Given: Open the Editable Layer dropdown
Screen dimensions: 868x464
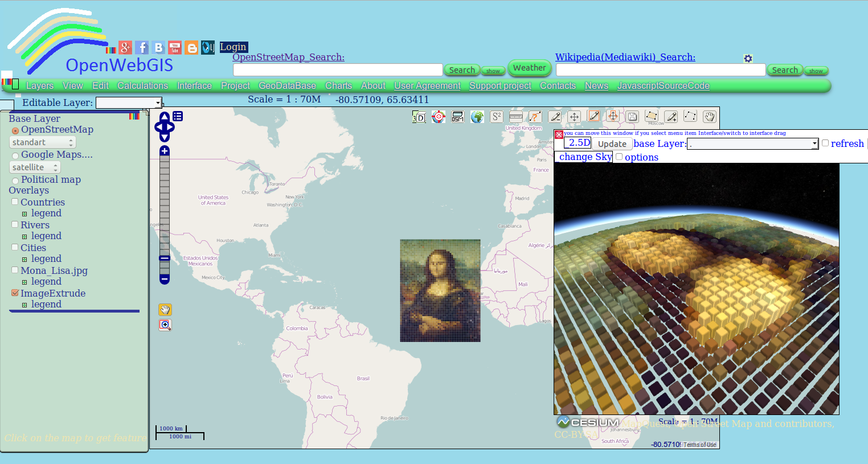Looking at the screenshot, I should (129, 103).
